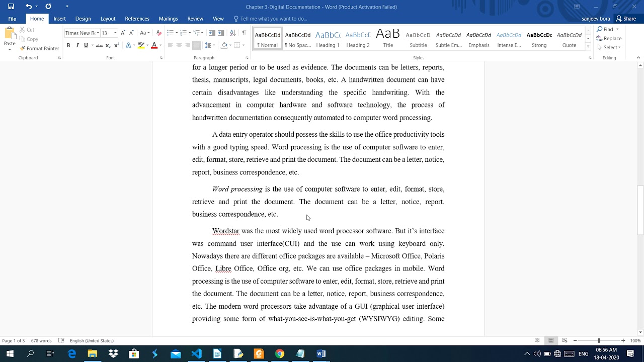Image resolution: width=644 pixels, height=362 pixels.
Task: Click the 100% zoom level indicator
Action: [x=635, y=340]
